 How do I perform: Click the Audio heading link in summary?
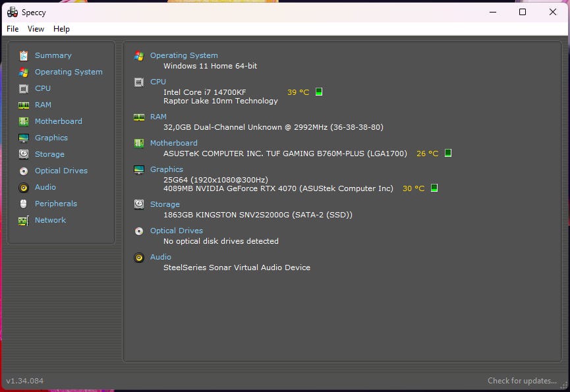coord(161,257)
